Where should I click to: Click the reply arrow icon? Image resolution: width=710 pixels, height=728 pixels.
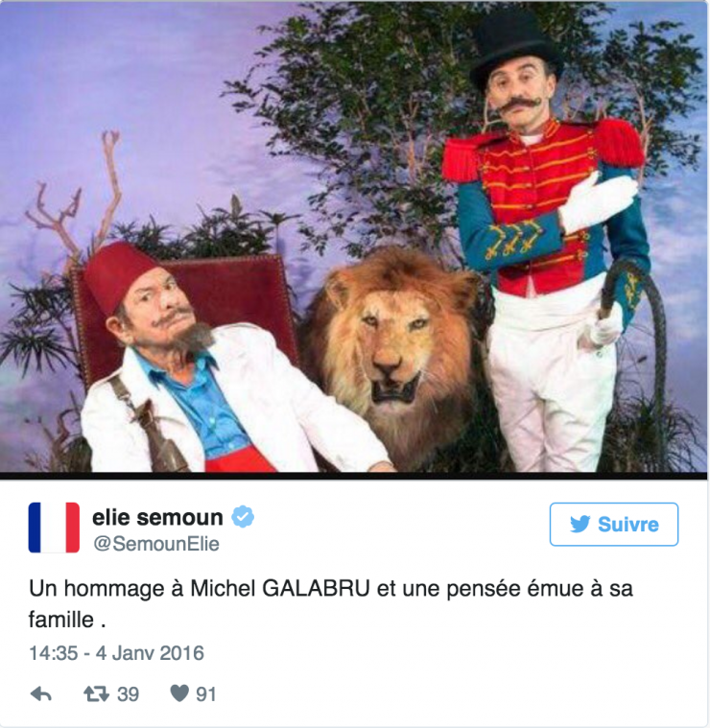pos(41,695)
